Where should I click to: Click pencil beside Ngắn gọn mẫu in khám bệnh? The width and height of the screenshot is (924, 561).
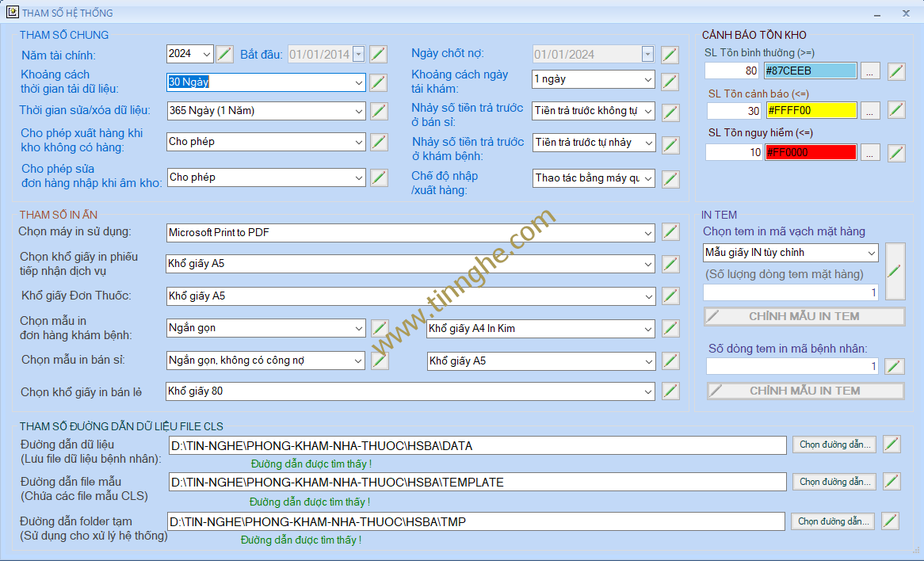(379, 328)
